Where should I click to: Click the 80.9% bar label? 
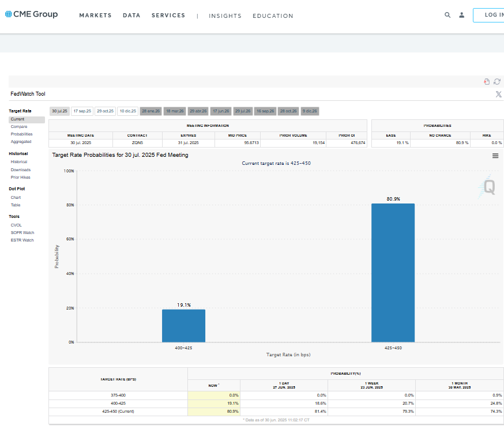click(393, 199)
